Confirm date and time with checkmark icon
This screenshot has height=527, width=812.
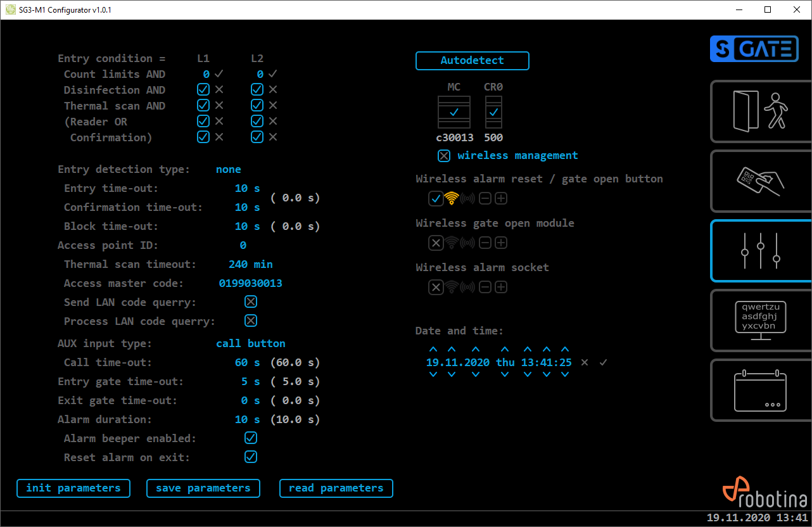[x=604, y=362]
